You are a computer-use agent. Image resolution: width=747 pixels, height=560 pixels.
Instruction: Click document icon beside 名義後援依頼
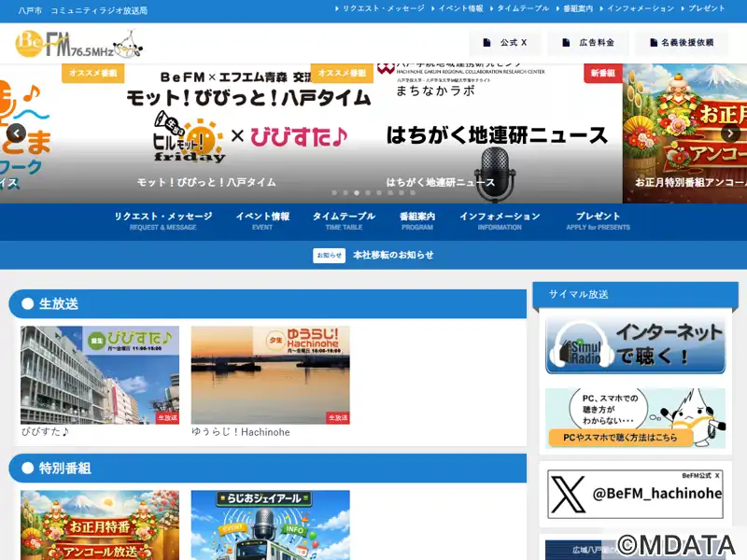[654, 42]
